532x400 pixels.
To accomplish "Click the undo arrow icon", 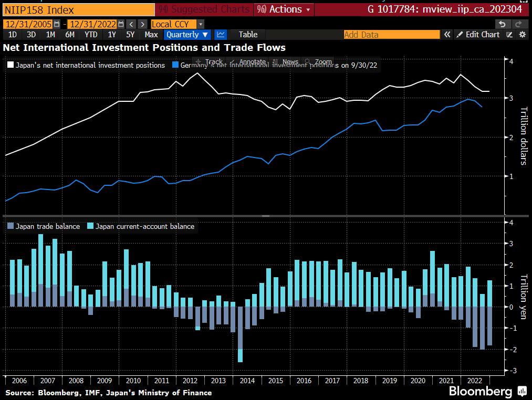I will [503, 24].
